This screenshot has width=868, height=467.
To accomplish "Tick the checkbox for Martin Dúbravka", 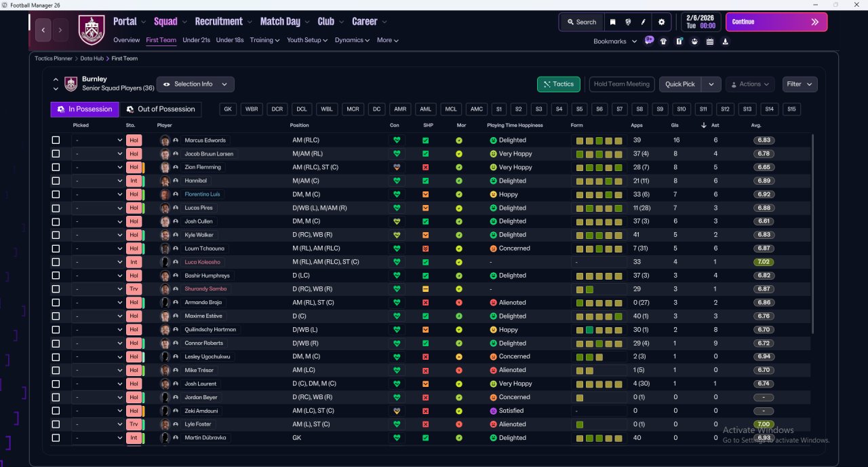I will pyautogui.click(x=56, y=438).
